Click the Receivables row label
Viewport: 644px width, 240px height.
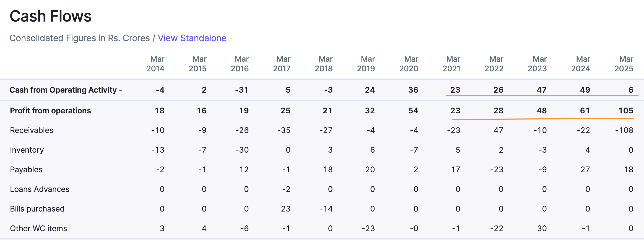tap(32, 130)
